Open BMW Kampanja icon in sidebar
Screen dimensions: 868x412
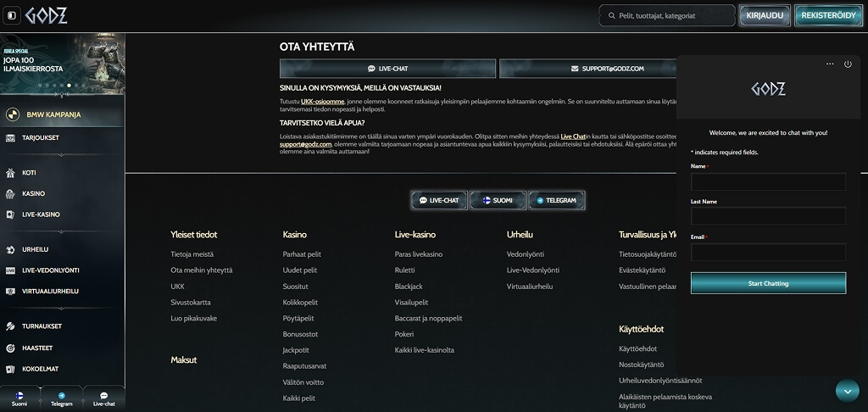12,114
